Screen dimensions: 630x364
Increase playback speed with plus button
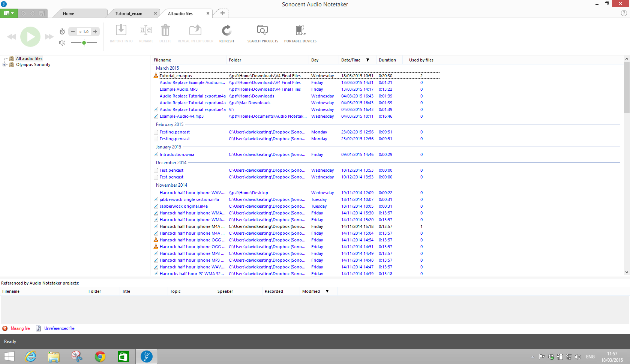(95, 32)
